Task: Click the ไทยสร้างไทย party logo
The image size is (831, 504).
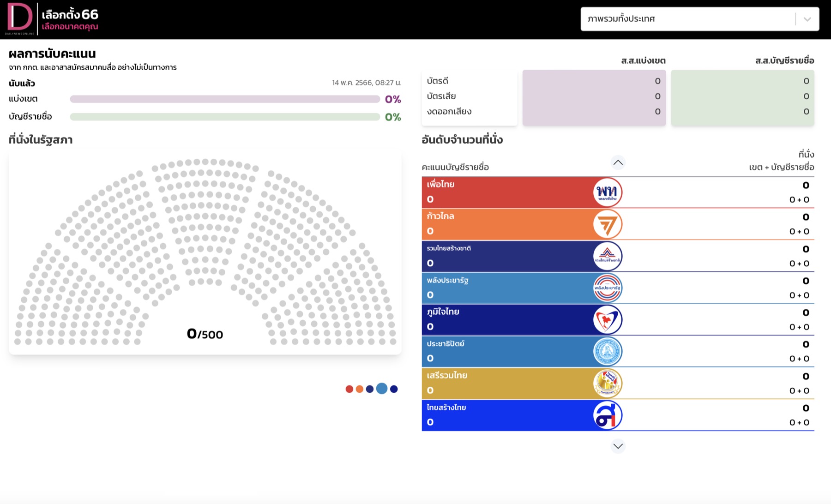Action: (x=608, y=415)
